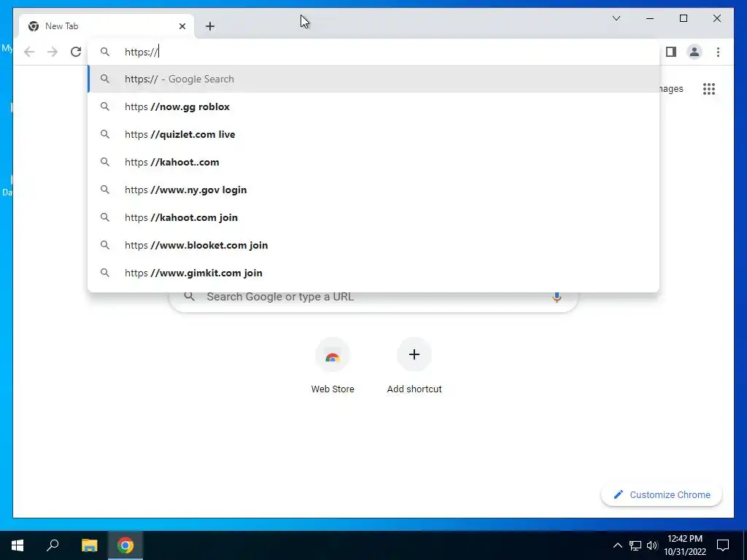747x560 pixels.
Task: Open the Windows Start menu
Action: (x=18, y=545)
